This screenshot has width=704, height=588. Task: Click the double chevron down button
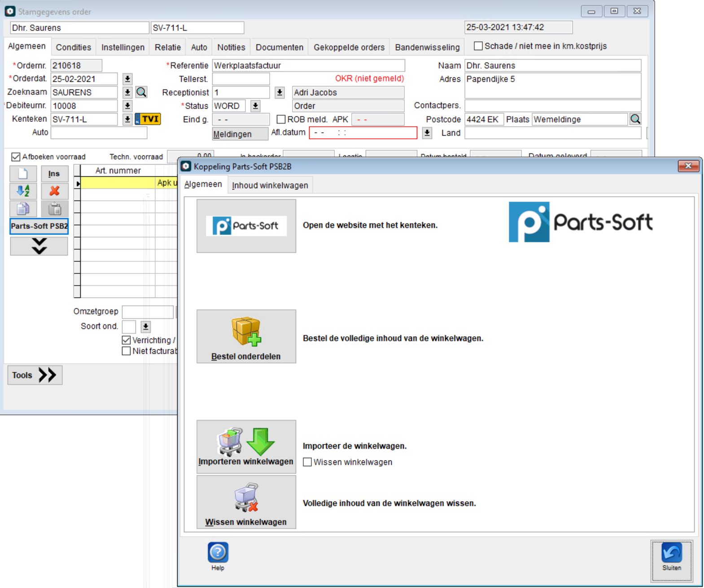[x=39, y=246]
